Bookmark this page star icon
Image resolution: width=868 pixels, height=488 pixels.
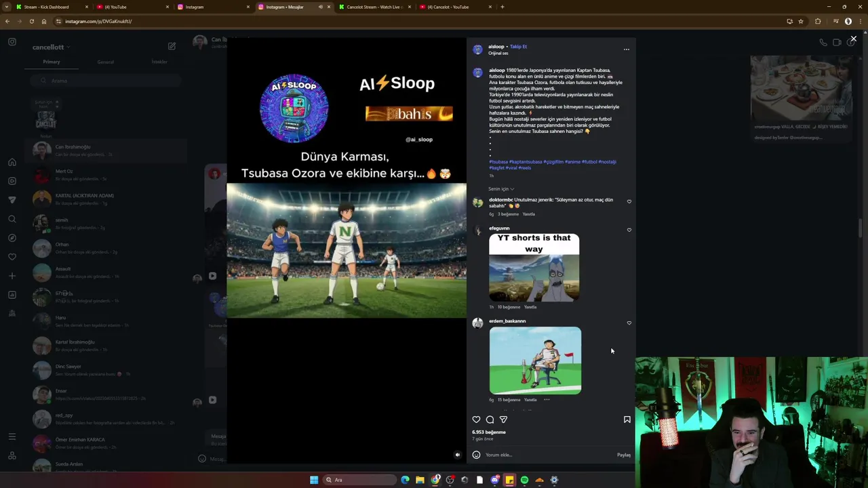tap(801, 21)
